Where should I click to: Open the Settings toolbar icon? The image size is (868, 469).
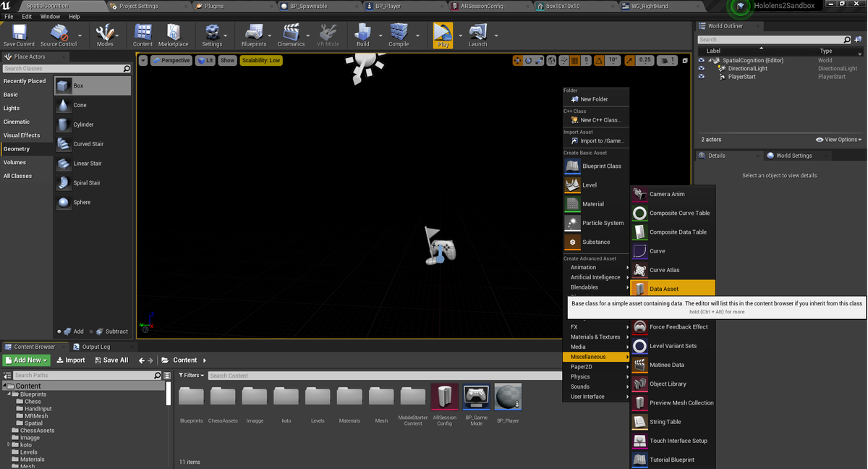(x=212, y=34)
